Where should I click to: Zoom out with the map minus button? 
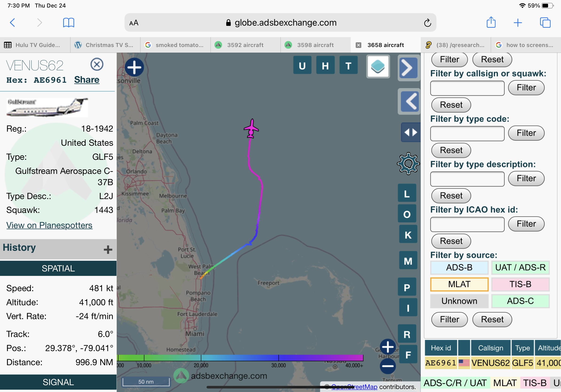point(388,366)
